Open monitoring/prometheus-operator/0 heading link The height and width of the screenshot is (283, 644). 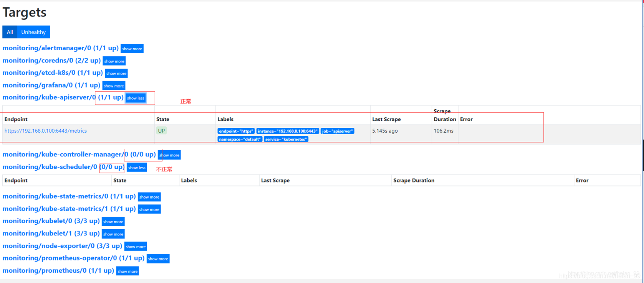pyautogui.click(x=73, y=258)
